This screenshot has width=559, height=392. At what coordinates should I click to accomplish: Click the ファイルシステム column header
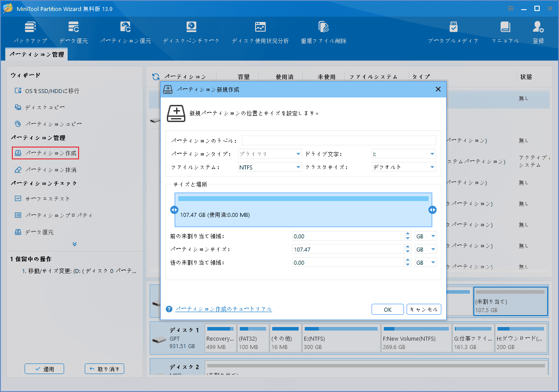tap(373, 77)
